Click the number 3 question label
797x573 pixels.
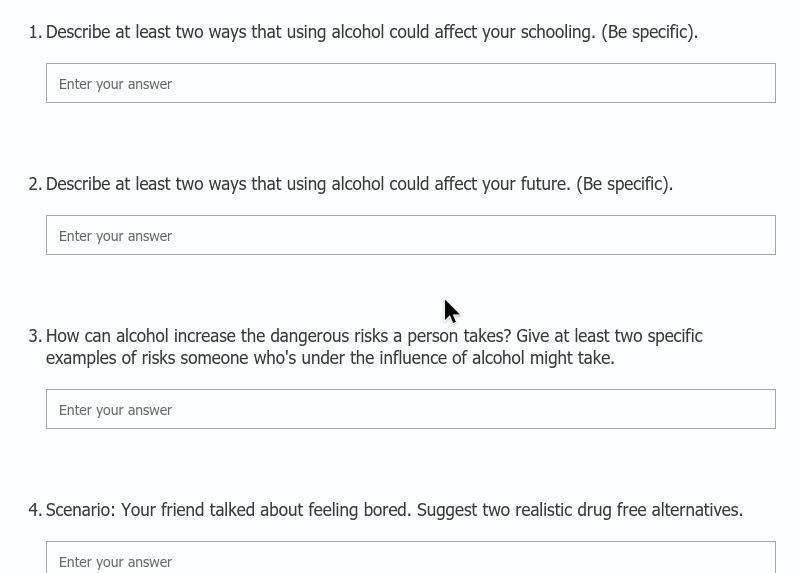35,336
